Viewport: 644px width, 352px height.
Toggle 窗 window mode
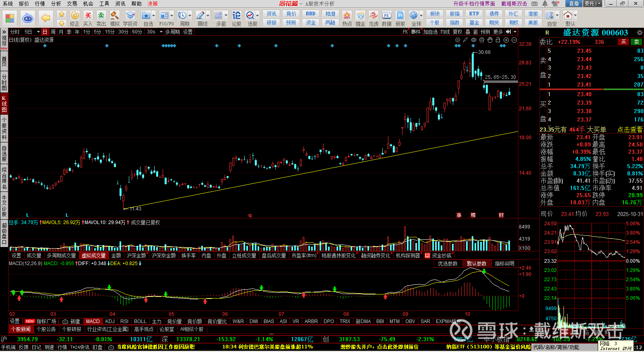476,32
